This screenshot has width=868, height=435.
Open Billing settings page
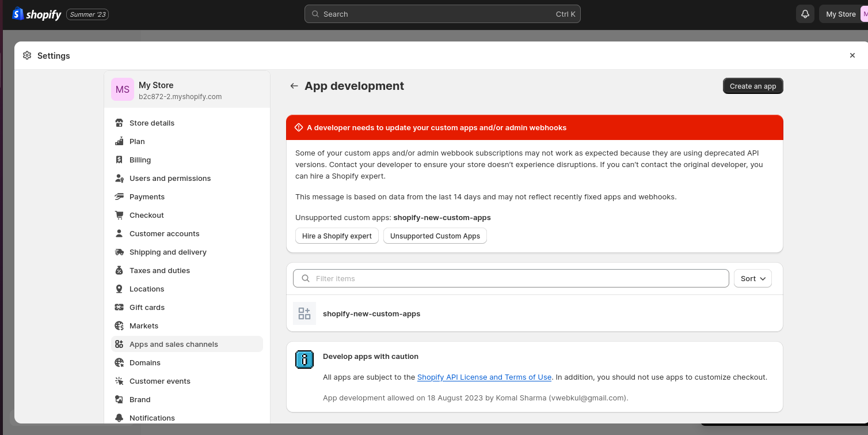(187, 160)
